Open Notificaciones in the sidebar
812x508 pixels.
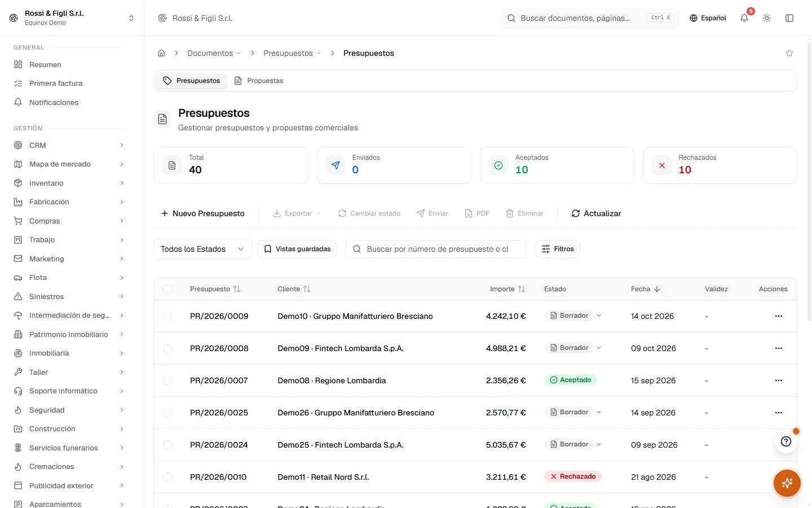[x=69, y=102]
